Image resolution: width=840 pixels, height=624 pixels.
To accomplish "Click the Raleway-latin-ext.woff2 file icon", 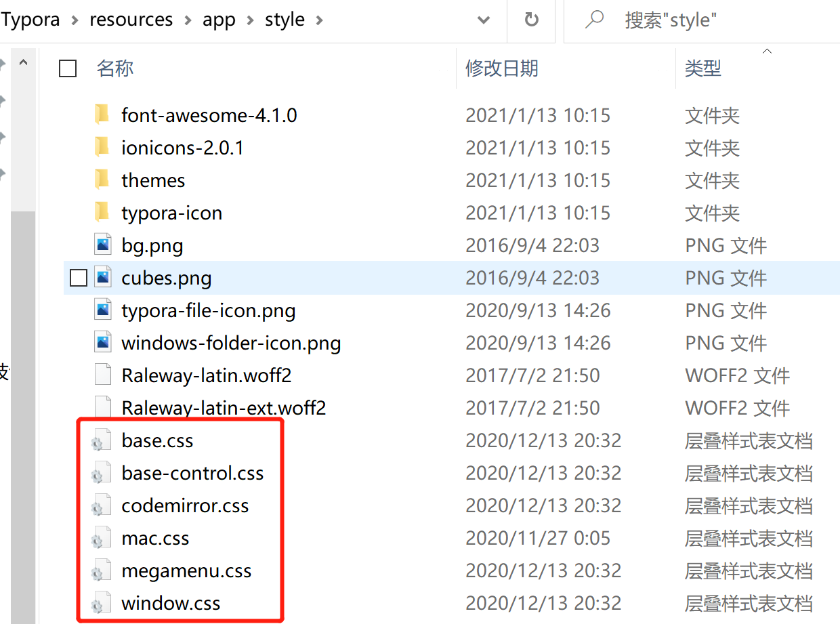I will click(x=102, y=407).
